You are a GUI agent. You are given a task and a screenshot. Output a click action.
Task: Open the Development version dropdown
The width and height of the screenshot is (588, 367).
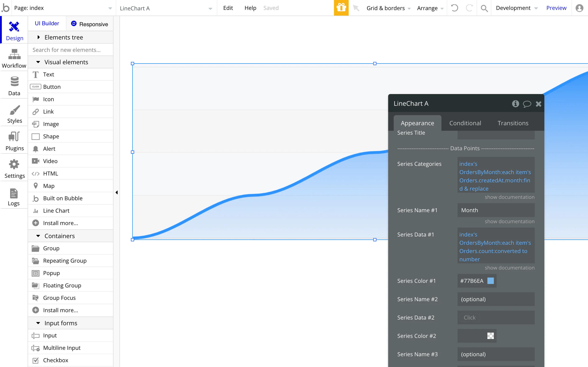pos(517,8)
